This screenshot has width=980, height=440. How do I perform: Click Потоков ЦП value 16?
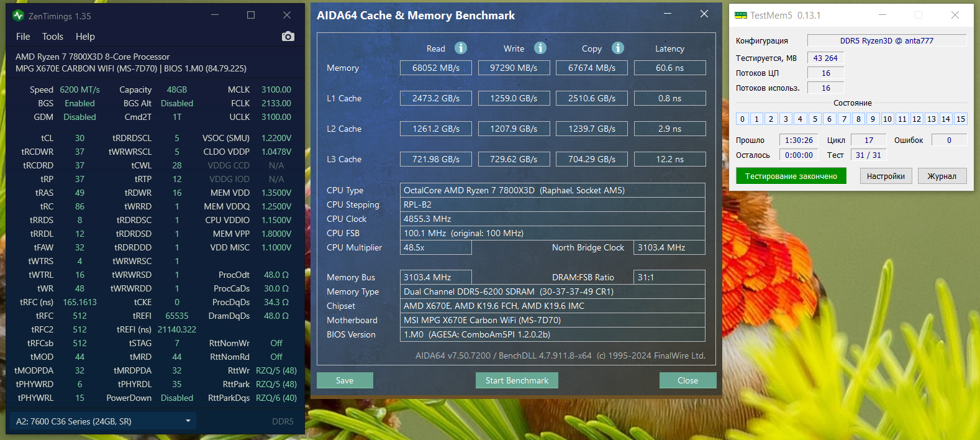(825, 73)
